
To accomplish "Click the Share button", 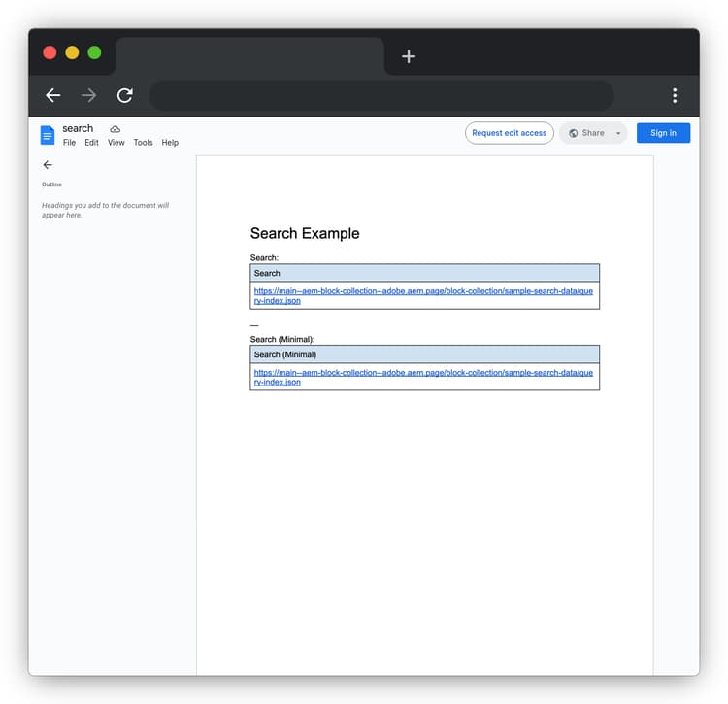I will (x=587, y=133).
